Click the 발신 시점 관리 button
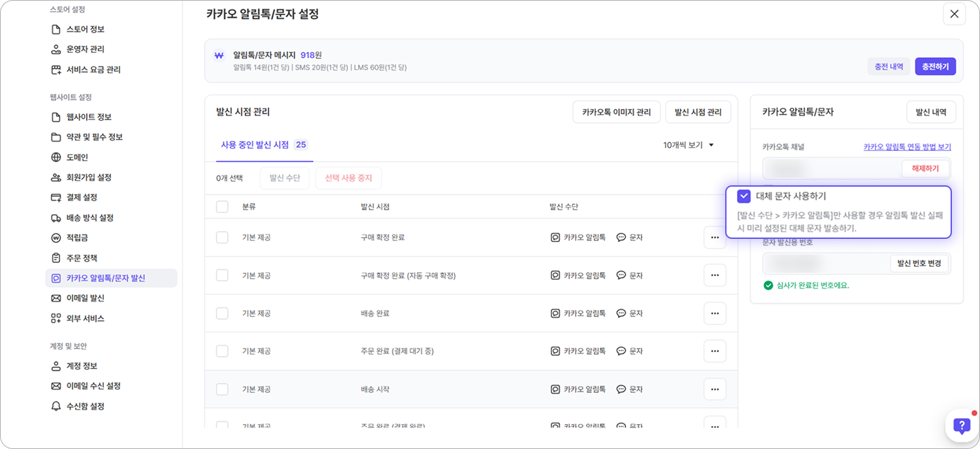The height and width of the screenshot is (449, 980). pyautogui.click(x=698, y=112)
